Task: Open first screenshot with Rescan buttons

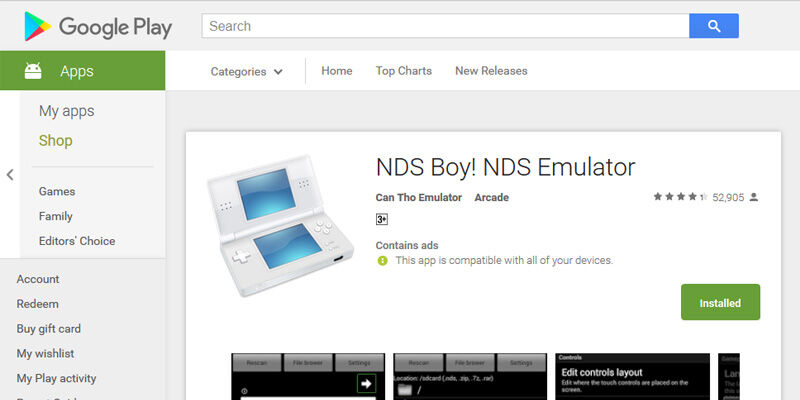Action: (x=308, y=377)
